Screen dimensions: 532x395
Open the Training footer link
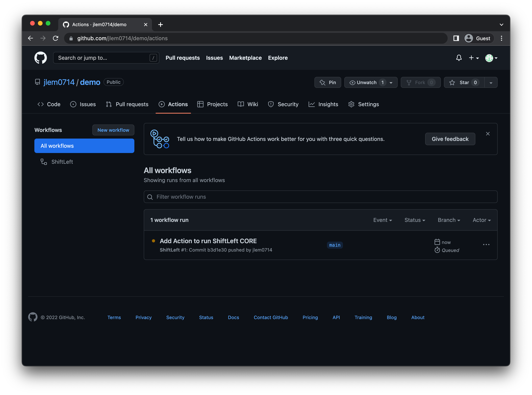pos(363,317)
